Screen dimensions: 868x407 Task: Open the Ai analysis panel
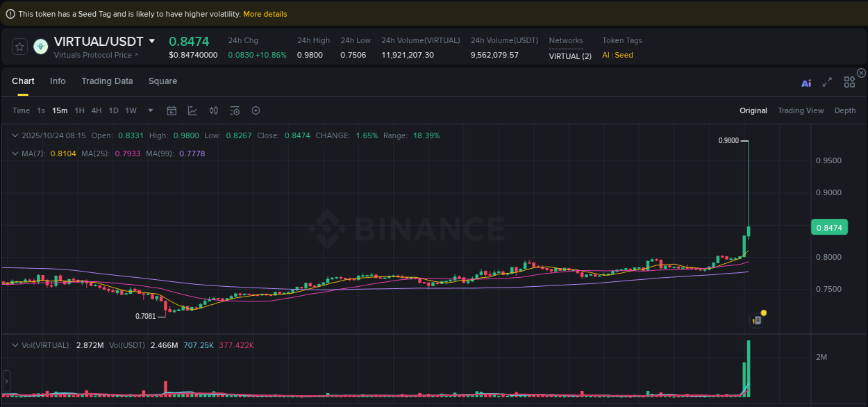click(806, 82)
